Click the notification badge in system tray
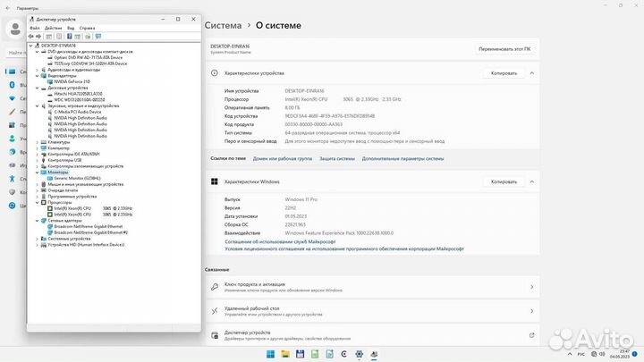This screenshot has height=362, width=644. coord(635,354)
